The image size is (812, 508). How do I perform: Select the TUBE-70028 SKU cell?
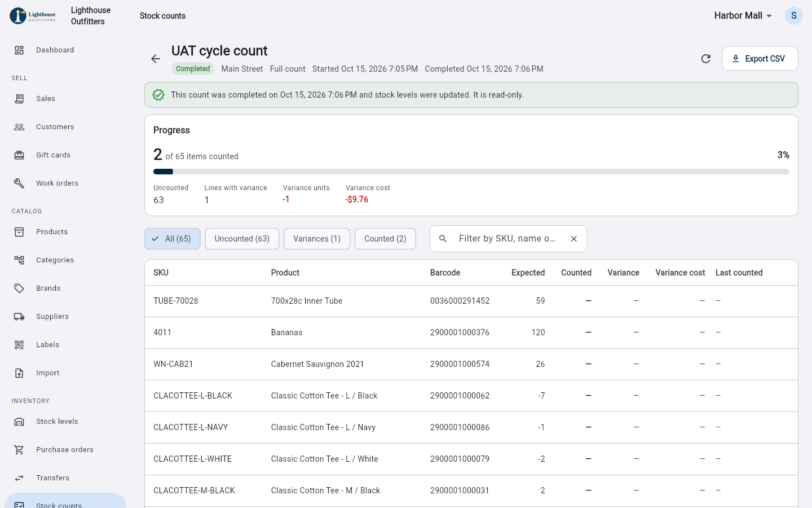click(176, 301)
